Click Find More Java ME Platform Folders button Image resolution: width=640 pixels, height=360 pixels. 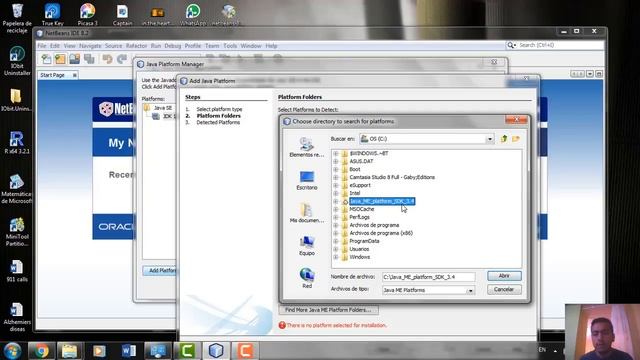(328, 310)
